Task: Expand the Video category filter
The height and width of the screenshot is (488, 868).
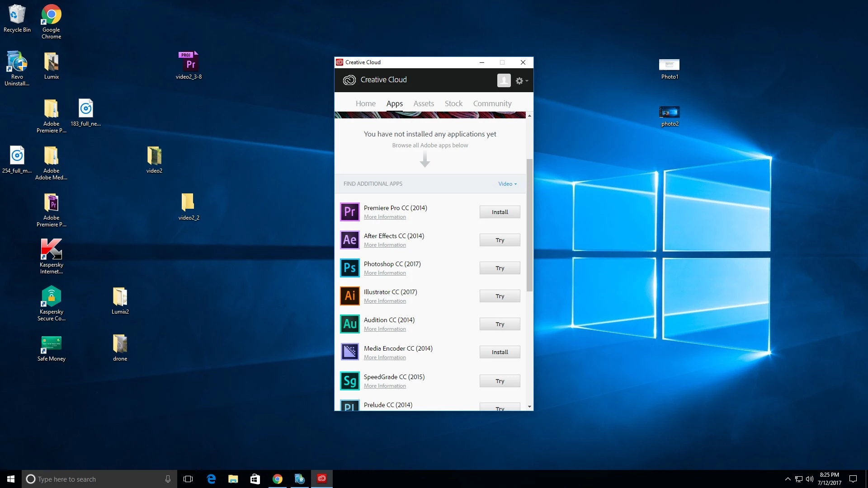Action: (507, 184)
